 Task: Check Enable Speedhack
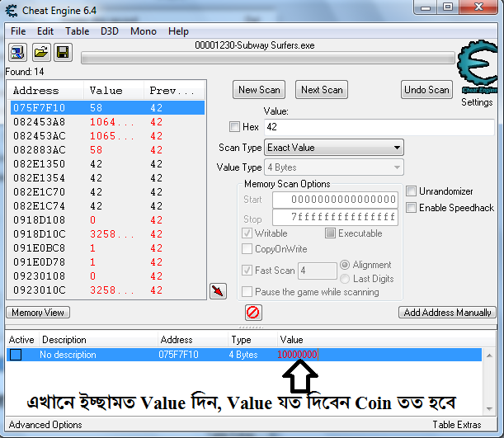[412, 208]
